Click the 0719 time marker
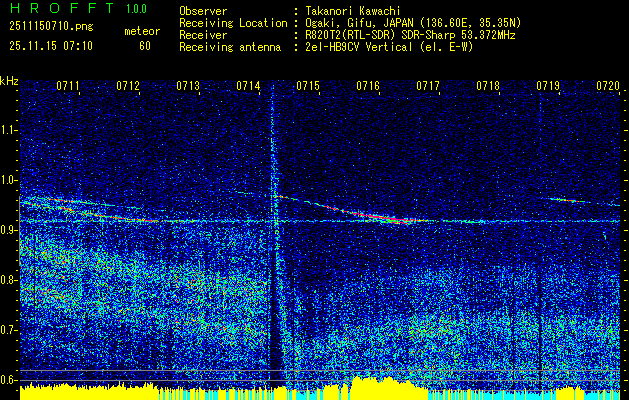629x400 pixels. pos(548,86)
